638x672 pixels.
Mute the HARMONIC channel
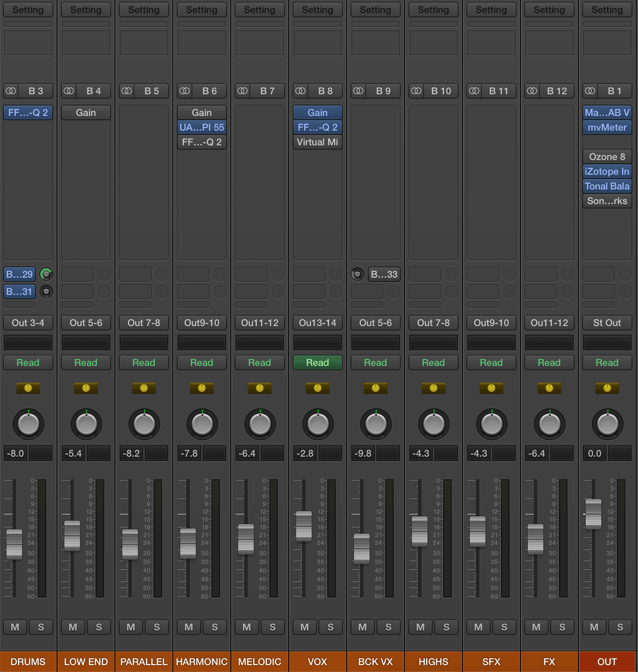[189, 627]
